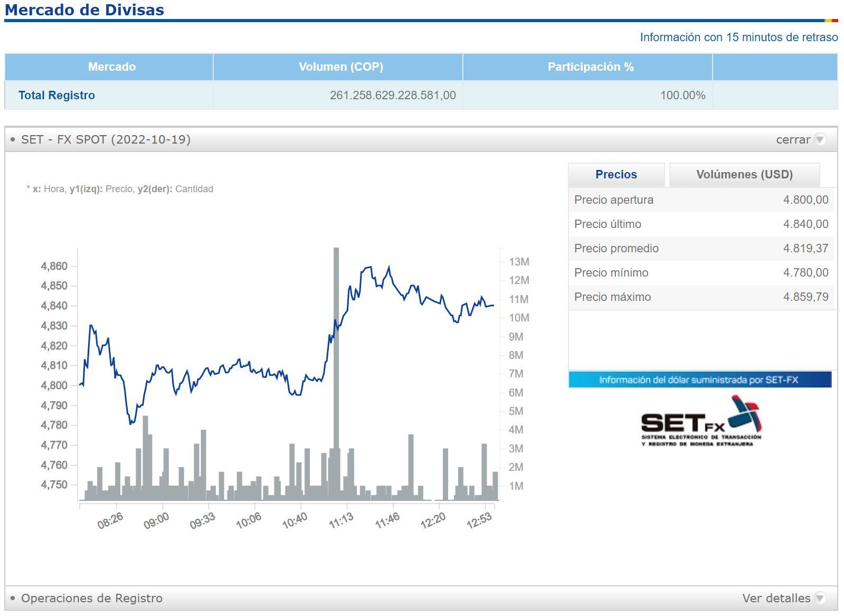Click the arrow icon beside Ver detalles
Viewport: 844px width, 616px height.
tap(820, 598)
